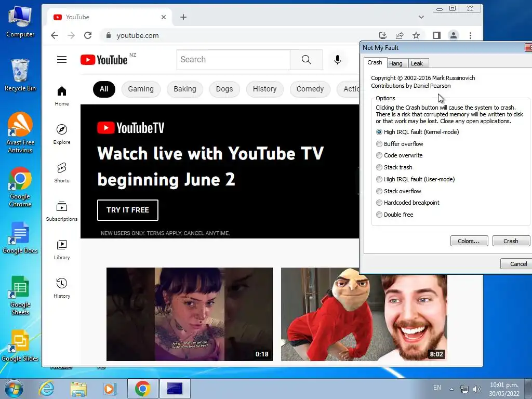This screenshot has height=399, width=532.
Task: Open Chrome three-dot menu
Action: [470, 35]
